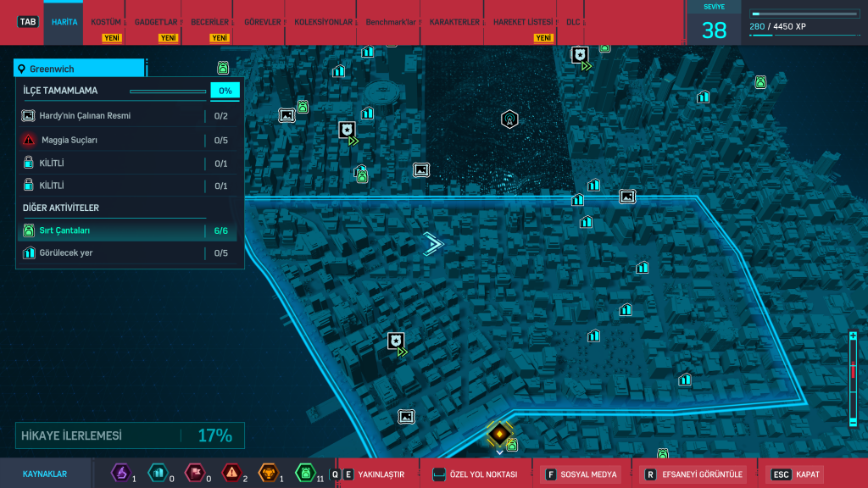The image size is (868, 488).
Task: Click the player arrow marker on the map
Action: (433, 244)
